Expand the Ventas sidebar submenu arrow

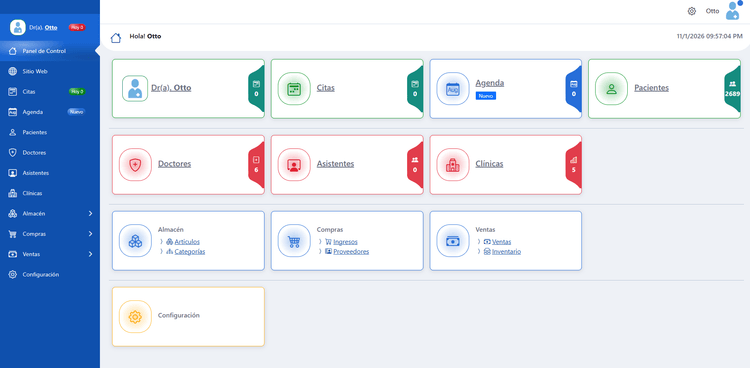90,254
